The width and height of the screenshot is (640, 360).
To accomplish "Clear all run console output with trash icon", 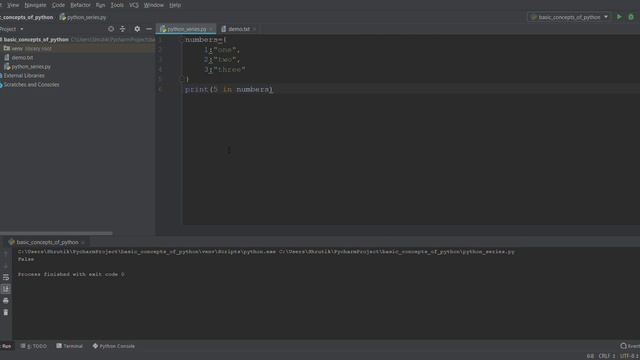I will (6, 313).
